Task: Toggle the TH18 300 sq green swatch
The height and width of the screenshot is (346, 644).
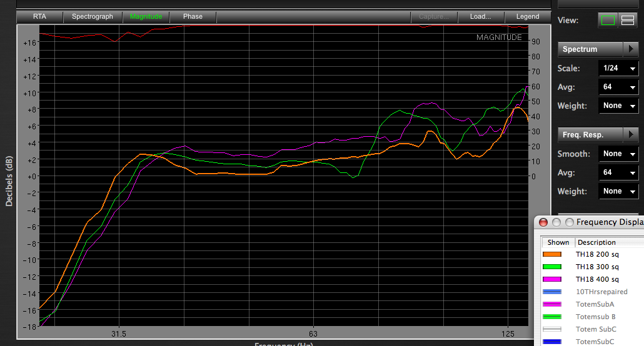Action: point(552,267)
